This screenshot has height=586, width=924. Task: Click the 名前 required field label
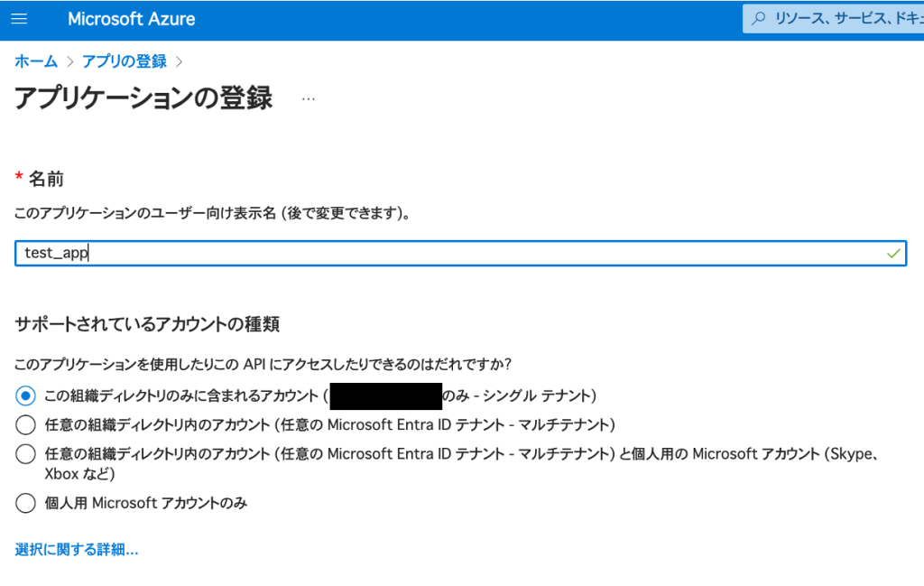click(x=46, y=179)
